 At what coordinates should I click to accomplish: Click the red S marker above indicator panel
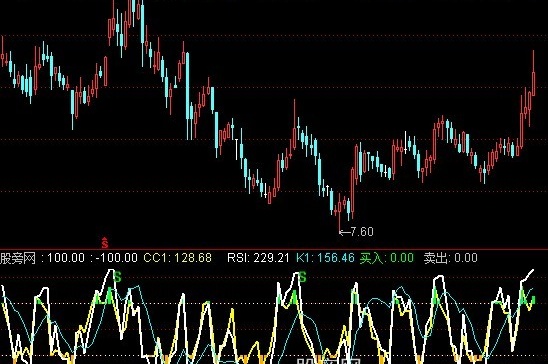coord(105,242)
